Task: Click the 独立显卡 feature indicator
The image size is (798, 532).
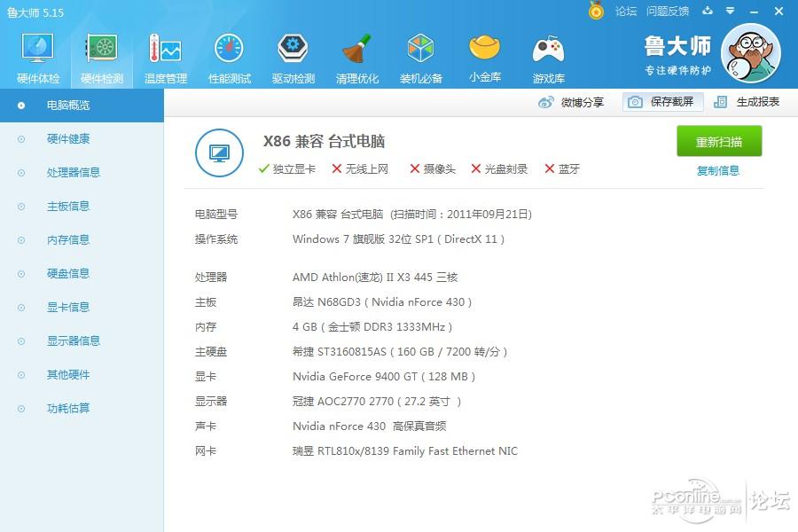Action: point(287,169)
